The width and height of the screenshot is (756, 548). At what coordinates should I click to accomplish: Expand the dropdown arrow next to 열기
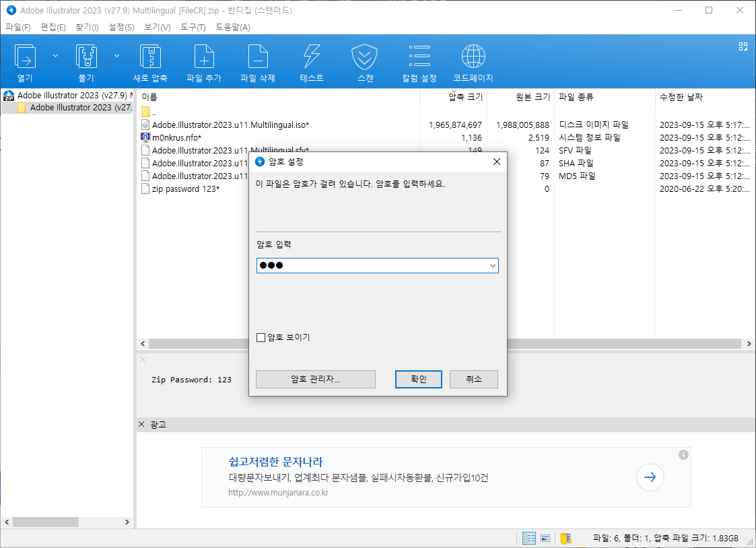coord(55,56)
